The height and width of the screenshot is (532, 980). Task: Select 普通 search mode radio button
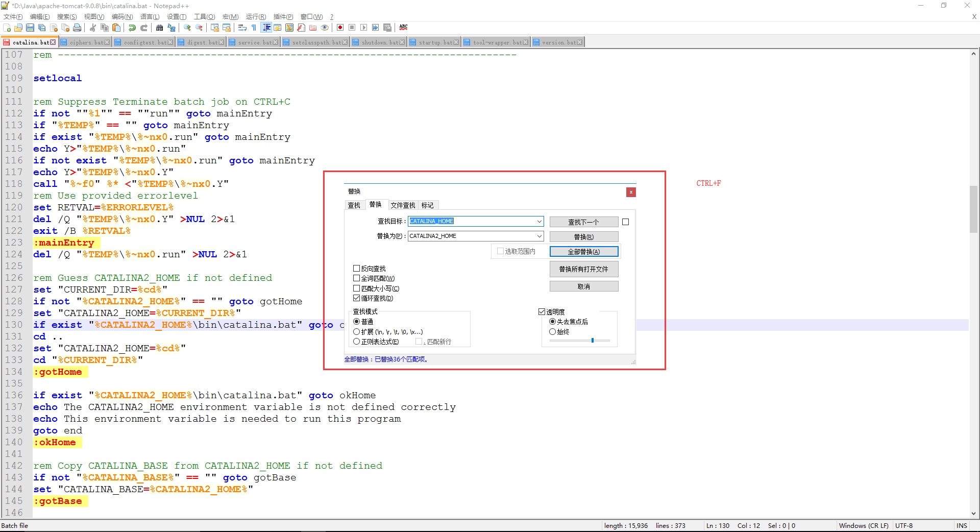click(x=356, y=322)
